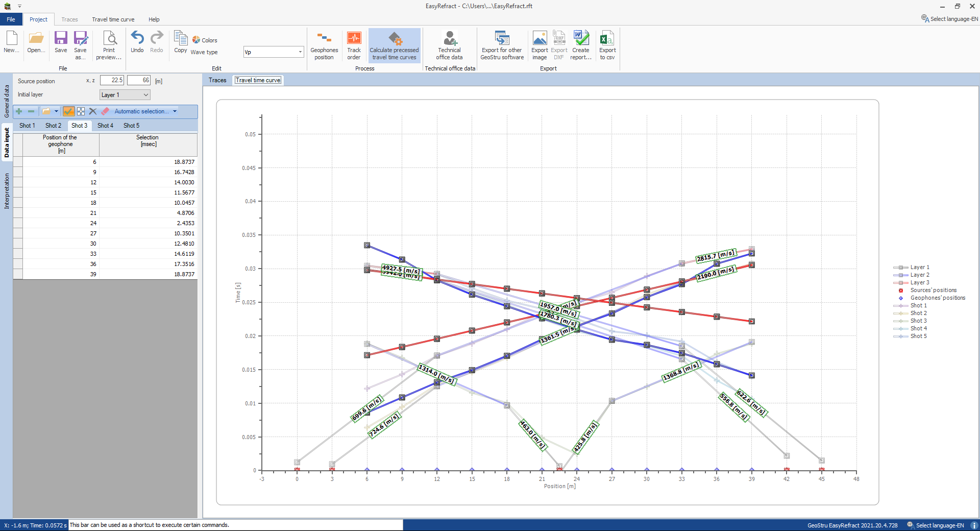980x531 pixels.
Task: Toggle Geophones' positions legend entry
Action: [x=932, y=298]
